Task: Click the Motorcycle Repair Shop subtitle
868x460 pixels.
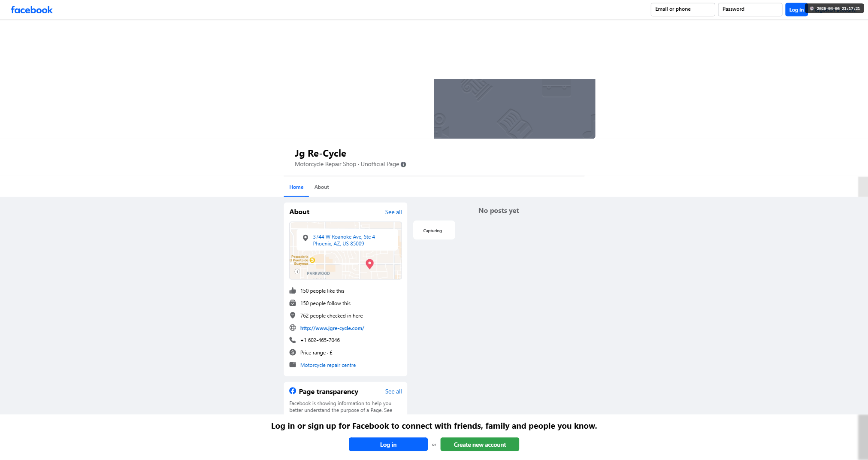Action: coord(325,164)
